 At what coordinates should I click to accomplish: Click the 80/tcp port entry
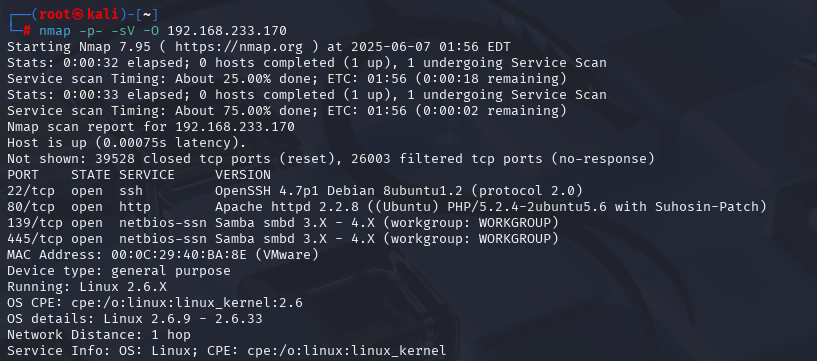click(31, 207)
